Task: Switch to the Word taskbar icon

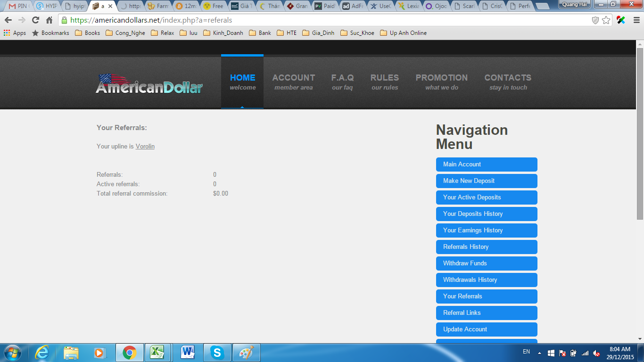Action: click(187, 353)
